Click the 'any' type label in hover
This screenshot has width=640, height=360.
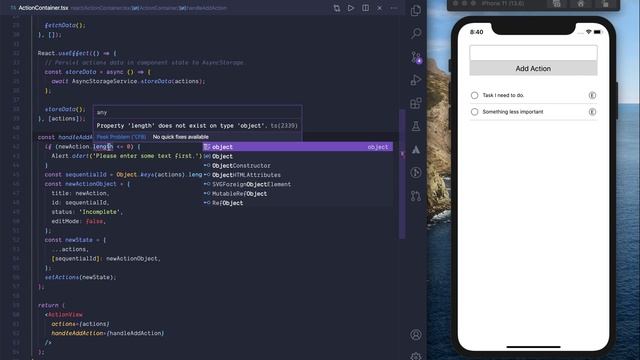102,112
